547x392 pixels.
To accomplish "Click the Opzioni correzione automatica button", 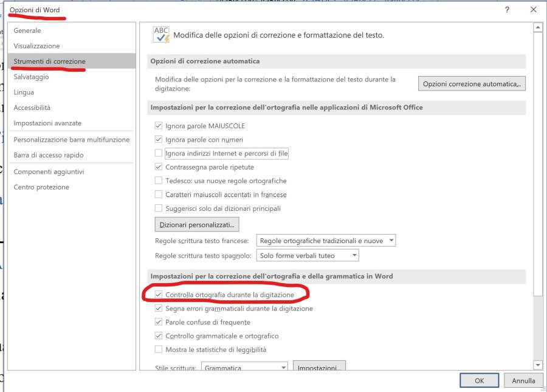I will [472, 84].
